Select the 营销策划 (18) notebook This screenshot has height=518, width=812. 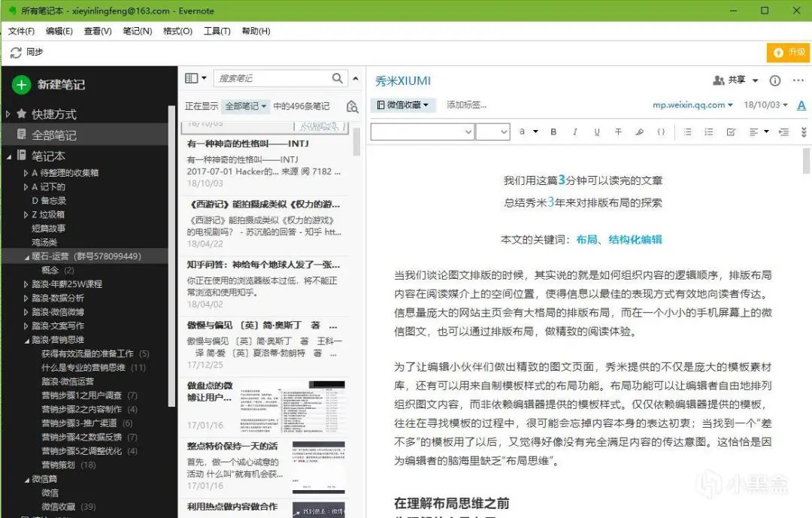click(68, 465)
